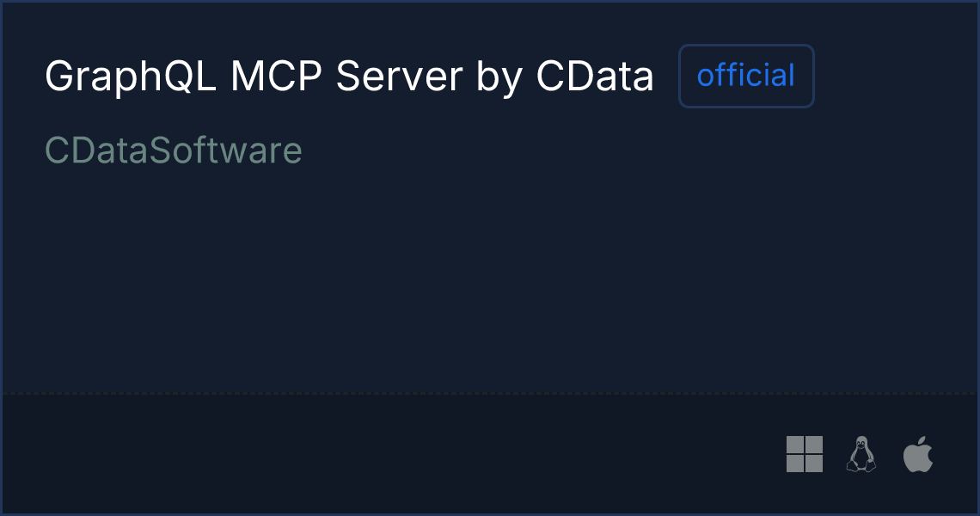Image resolution: width=980 pixels, height=516 pixels.
Task: Open the official badge
Action: pyautogui.click(x=746, y=76)
